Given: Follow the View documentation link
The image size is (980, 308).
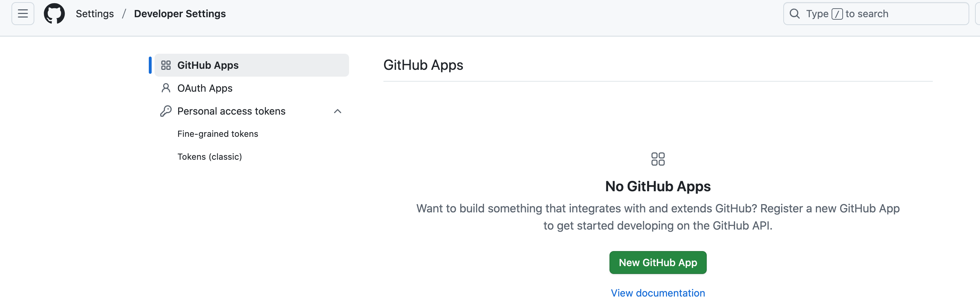Looking at the screenshot, I should (x=658, y=293).
